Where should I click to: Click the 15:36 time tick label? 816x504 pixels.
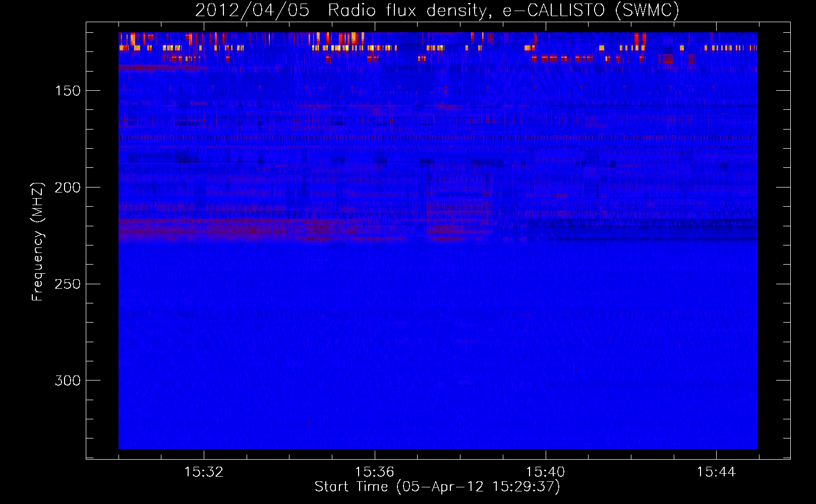pyautogui.click(x=374, y=472)
